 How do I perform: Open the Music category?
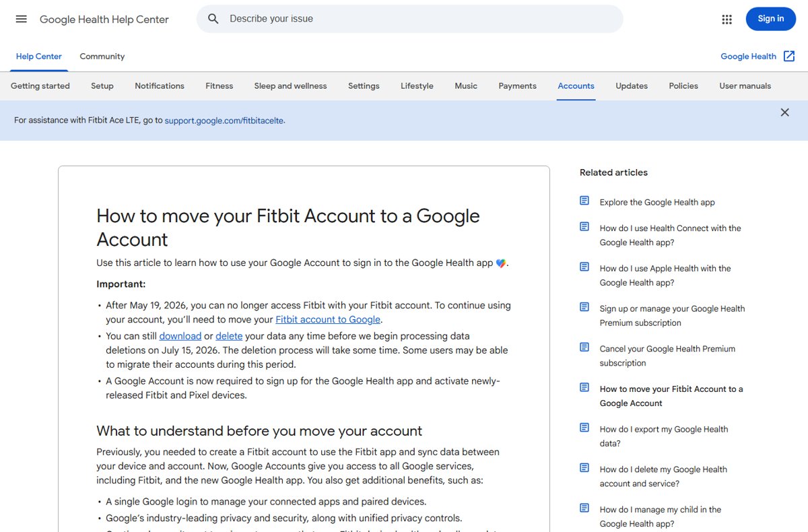point(466,86)
